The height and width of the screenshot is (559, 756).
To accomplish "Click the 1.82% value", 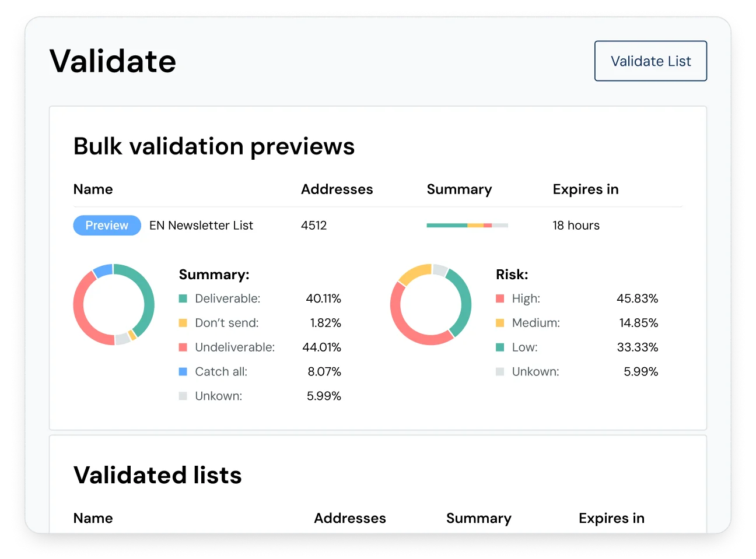I will point(325,323).
